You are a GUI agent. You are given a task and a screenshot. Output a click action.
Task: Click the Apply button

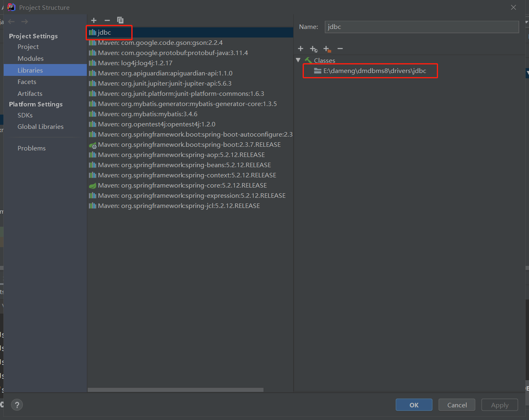coord(500,405)
